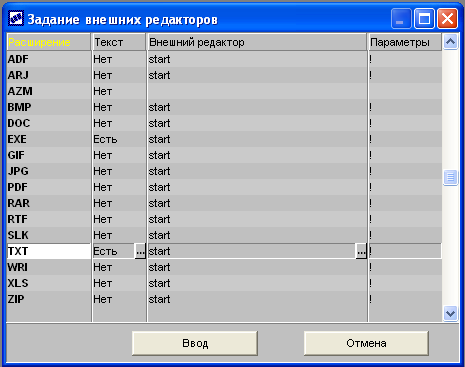
Task: Click the ! parameter cell in GIF row
Action: point(405,155)
